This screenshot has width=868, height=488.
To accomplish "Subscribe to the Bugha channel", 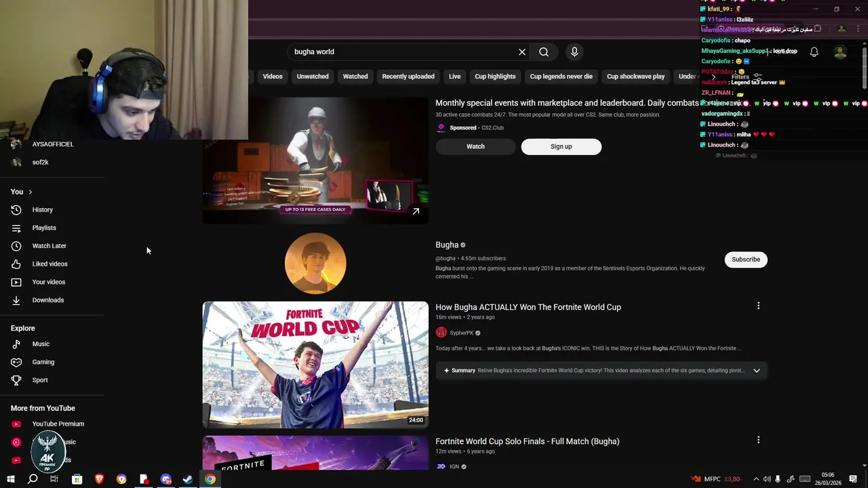I will pos(746,260).
